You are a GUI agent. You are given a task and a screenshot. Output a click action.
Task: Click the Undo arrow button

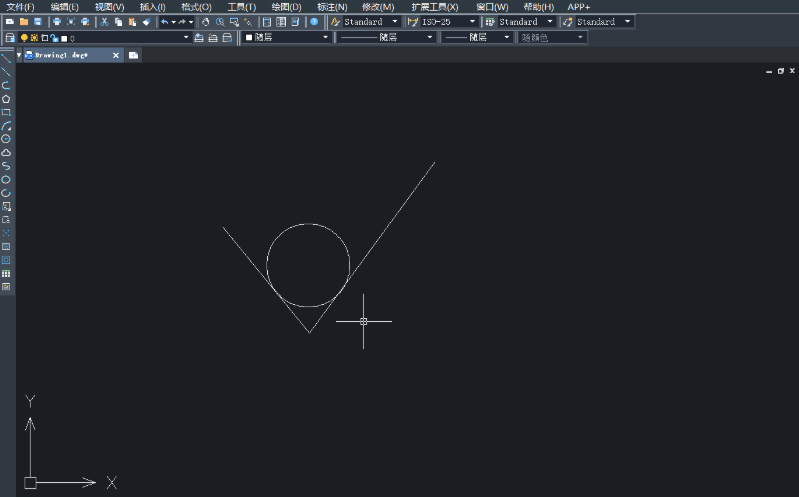pyautogui.click(x=164, y=21)
